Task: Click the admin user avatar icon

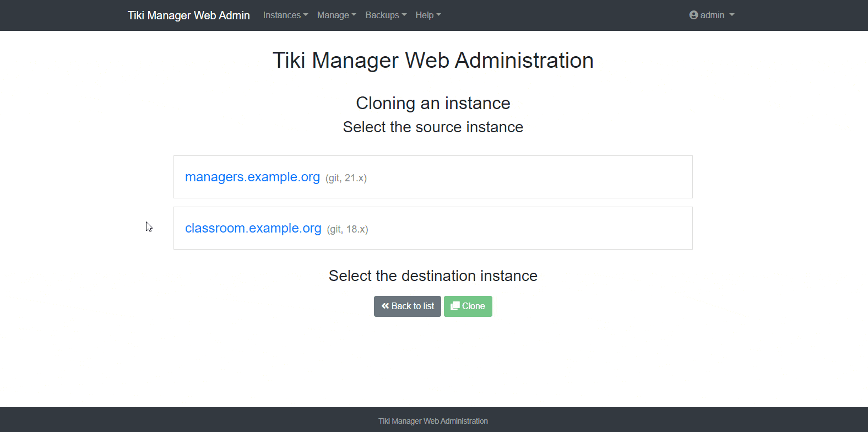Action: (x=693, y=15)
